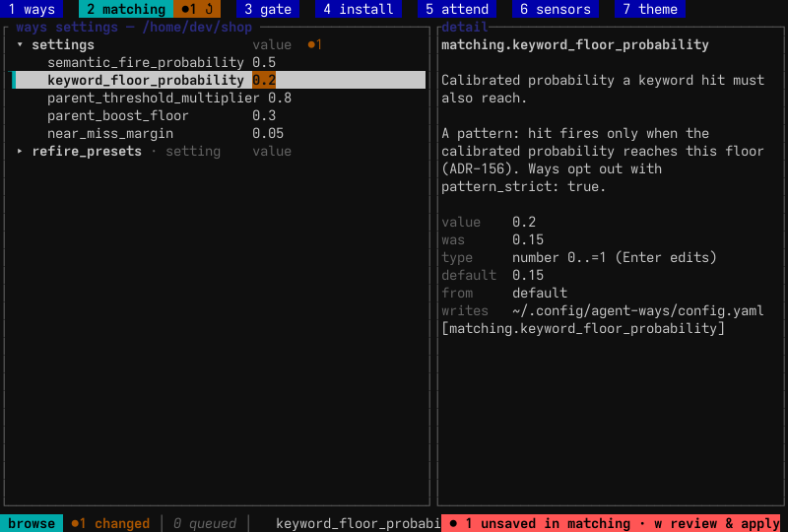Click the 'from default' line in detail
The height and width of the screenshot is (532, 788).
[504, 293]
